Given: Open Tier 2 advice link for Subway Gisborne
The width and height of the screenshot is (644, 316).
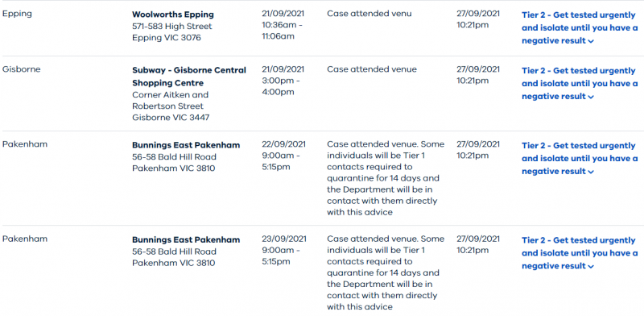Looking at the screenshot, I should (580, 84).
